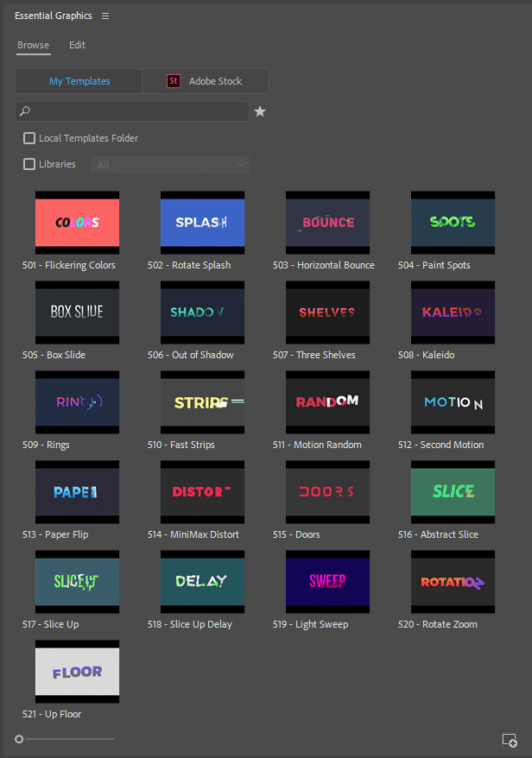The image size is (532, 758).
Task: Select the 501 - Flickering Colors template
Action: coord(77,223)
